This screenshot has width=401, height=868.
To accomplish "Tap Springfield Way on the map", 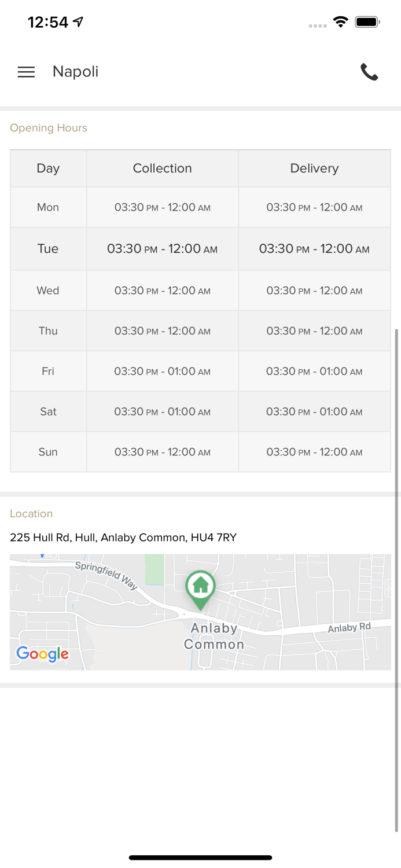I will click(106, 575).
